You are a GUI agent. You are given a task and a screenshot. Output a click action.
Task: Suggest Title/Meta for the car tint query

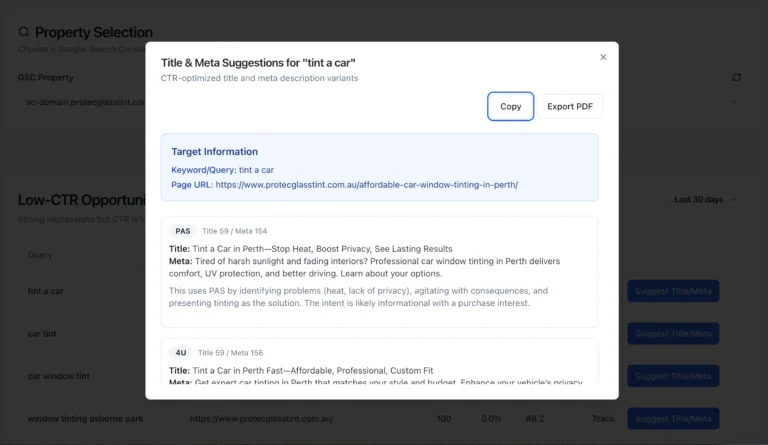tap(672, 334)
